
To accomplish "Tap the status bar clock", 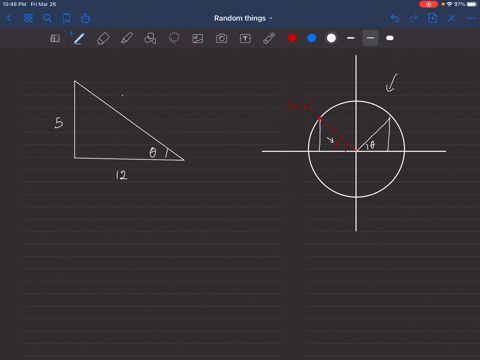I will (14, 4).
